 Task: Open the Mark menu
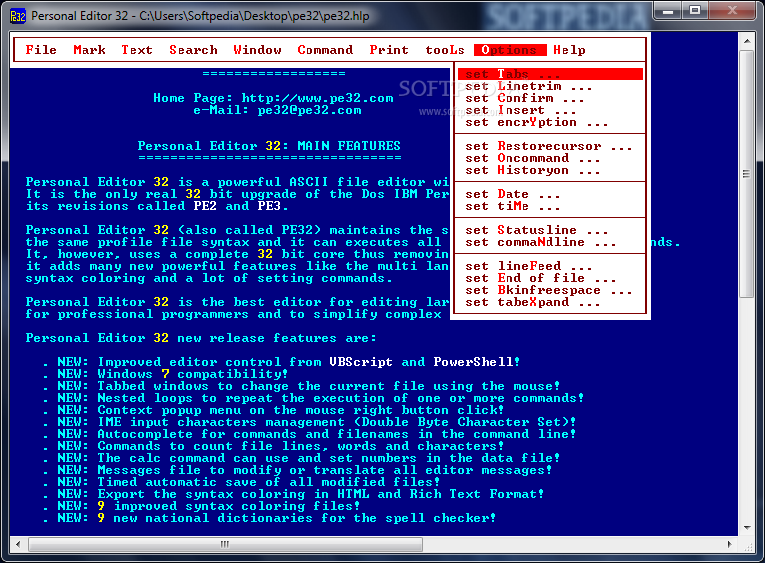point(89,50)
